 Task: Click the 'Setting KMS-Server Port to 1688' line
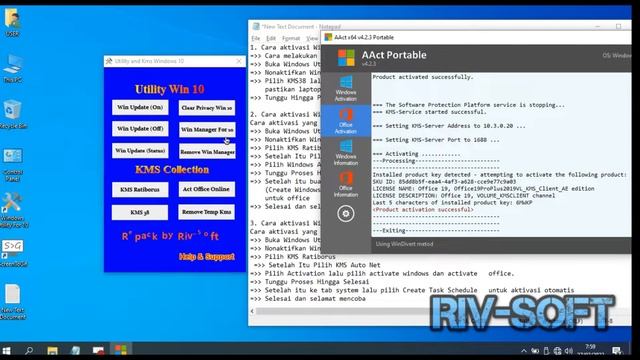tap(436, 140)
